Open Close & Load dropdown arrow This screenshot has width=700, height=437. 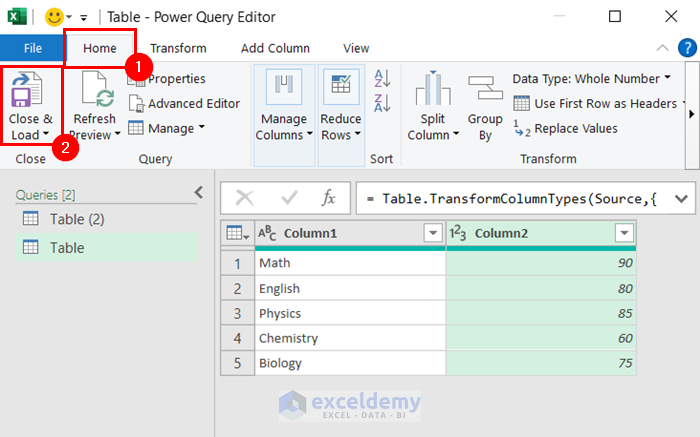[46, 133]
